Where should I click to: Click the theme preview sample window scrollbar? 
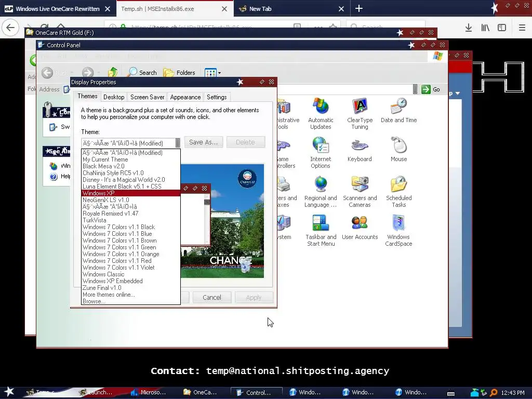(207, 219)
